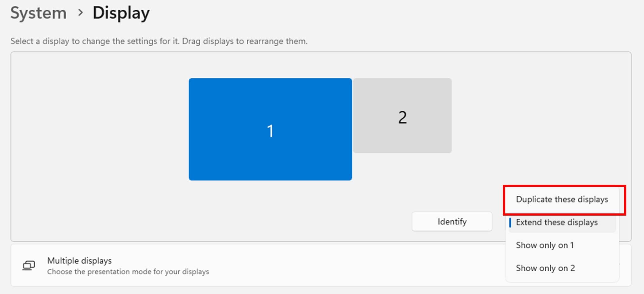Click the presentation mode description text
Image resolution: width=644 pixels, height=294 pixels.
tap(128, 272)
